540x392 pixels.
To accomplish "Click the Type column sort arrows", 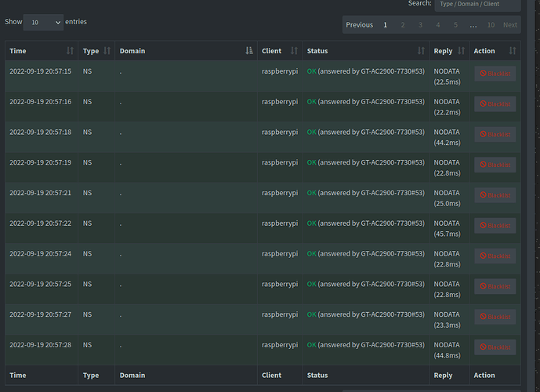I will (107, 51).
